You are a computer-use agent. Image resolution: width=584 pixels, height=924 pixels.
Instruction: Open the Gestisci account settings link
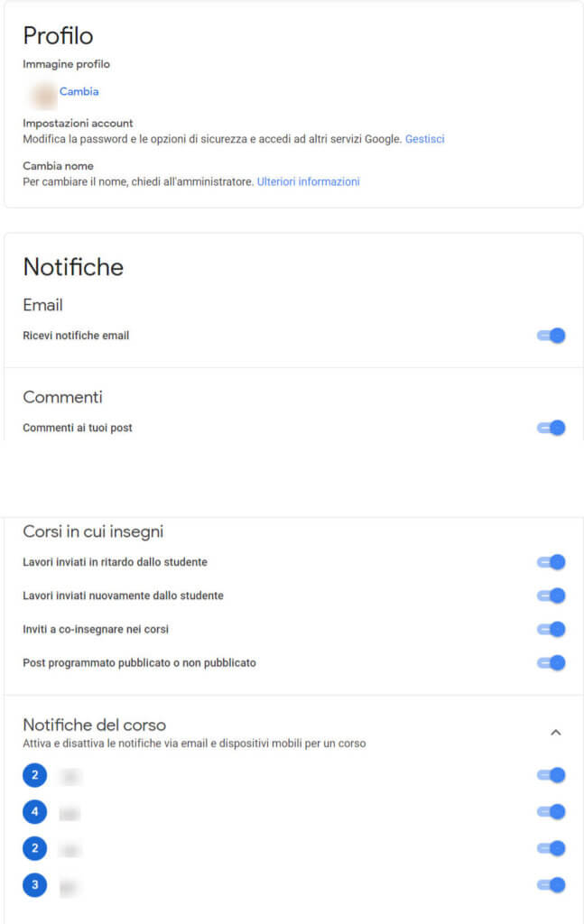pyautogui.click(x=424, y=139)
